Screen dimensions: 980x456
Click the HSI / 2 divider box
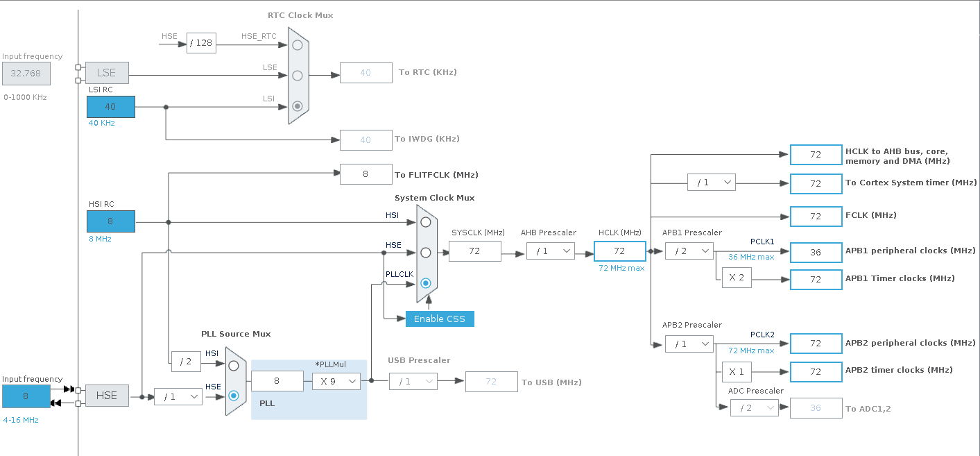click(186, 361)
